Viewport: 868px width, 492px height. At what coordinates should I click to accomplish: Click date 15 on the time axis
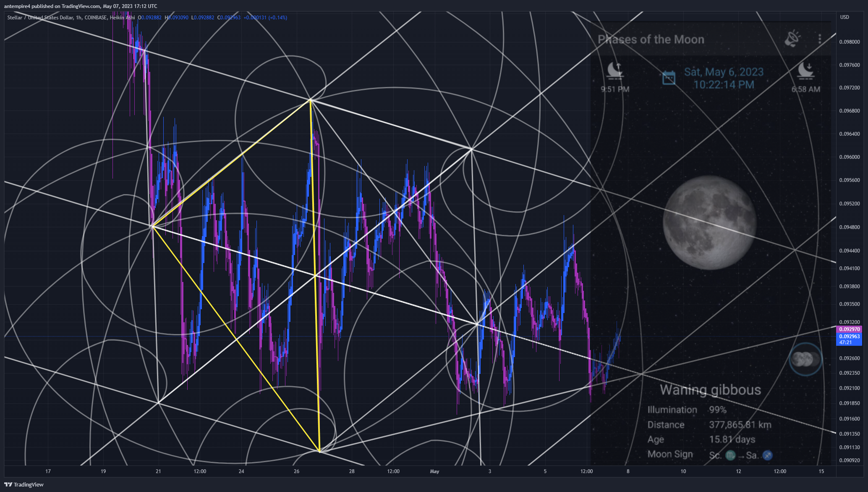(821, 471)
